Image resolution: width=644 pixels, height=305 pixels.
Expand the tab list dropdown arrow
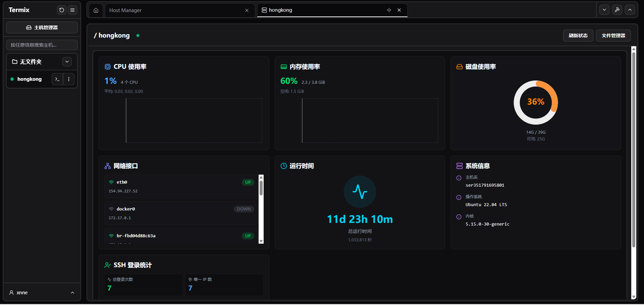click(604, 10)
